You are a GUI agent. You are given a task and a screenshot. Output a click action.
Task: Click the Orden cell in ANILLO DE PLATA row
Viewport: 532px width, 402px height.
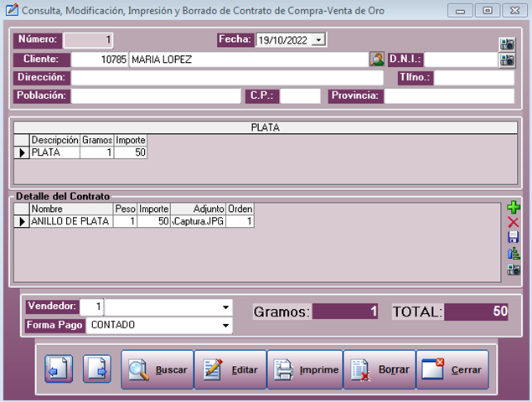[240, 222]
